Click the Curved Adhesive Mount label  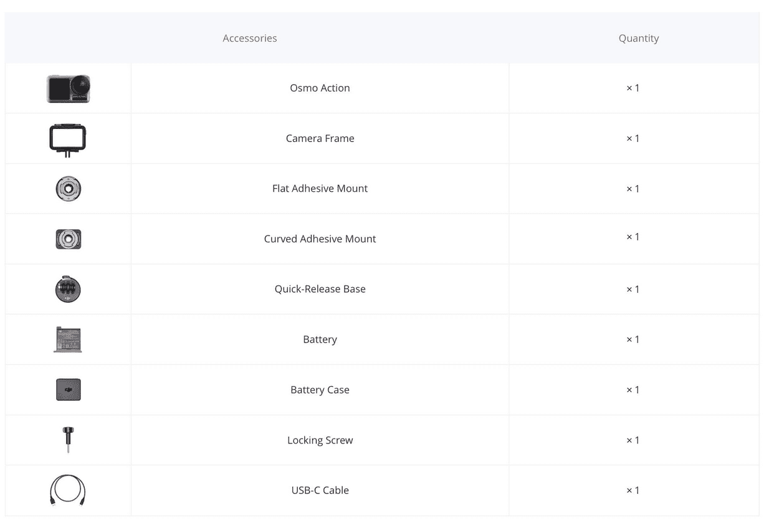point(320,239)
